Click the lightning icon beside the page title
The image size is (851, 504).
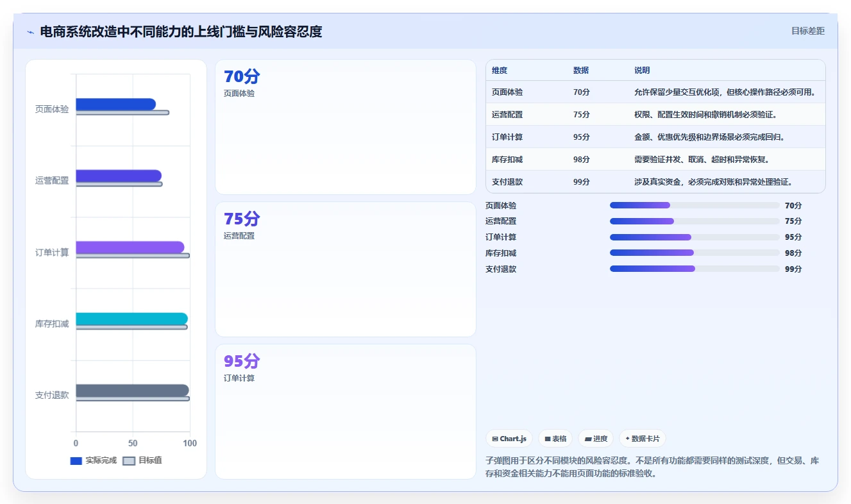click(x=30, y=32)
